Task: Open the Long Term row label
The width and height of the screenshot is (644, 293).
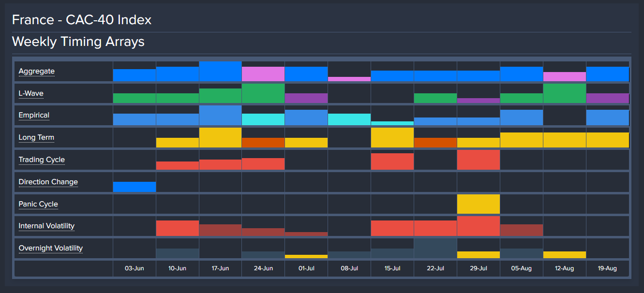Action: (x=36, y=137)
